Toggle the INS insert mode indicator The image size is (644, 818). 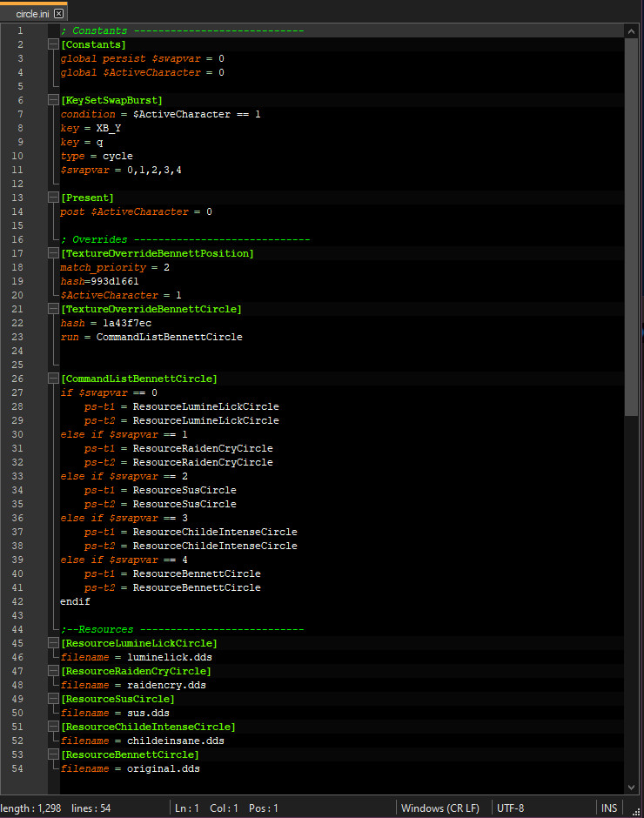pyautogui.click(x=608, y=808)
